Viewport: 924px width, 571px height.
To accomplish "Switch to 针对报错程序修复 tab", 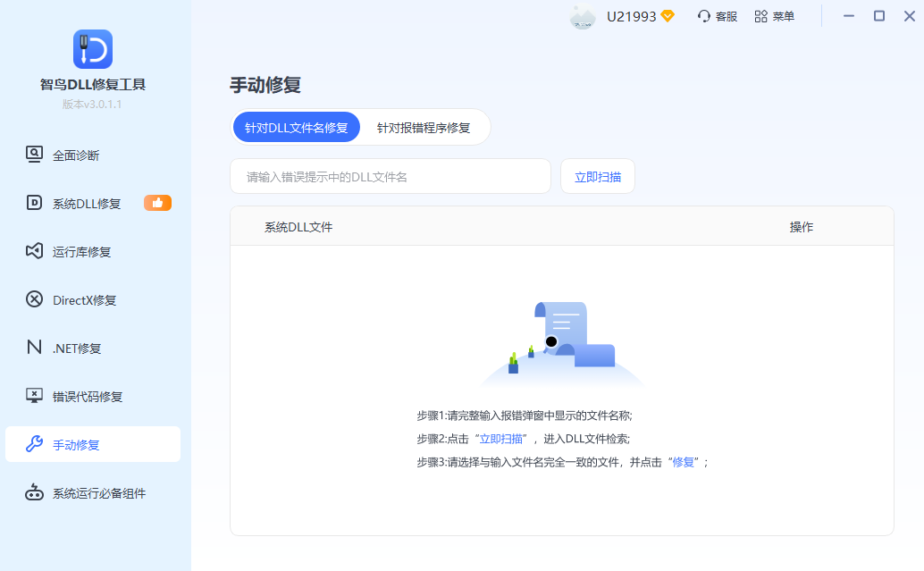I will pos(424,127).
